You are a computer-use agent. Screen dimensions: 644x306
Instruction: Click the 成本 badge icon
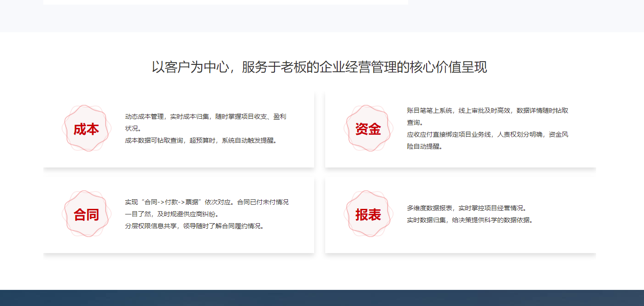tap(87, 128)
